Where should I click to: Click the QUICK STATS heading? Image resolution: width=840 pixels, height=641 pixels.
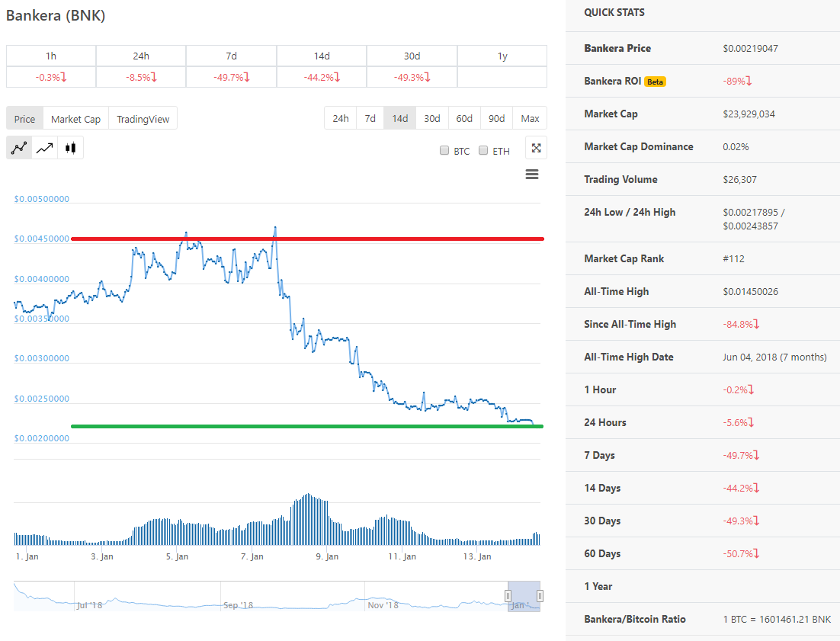[614, 12]
